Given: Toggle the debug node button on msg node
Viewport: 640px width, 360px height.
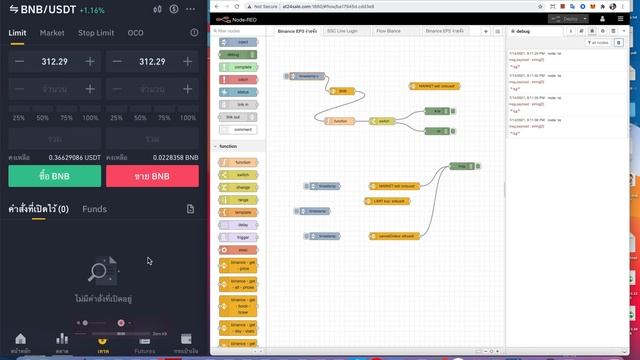Looking at the screenshot, I should 478,166.
